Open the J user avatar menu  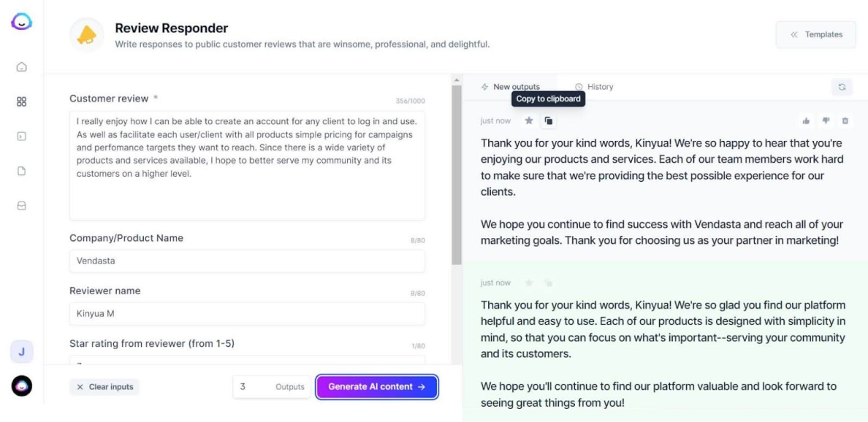click(21, 352)
